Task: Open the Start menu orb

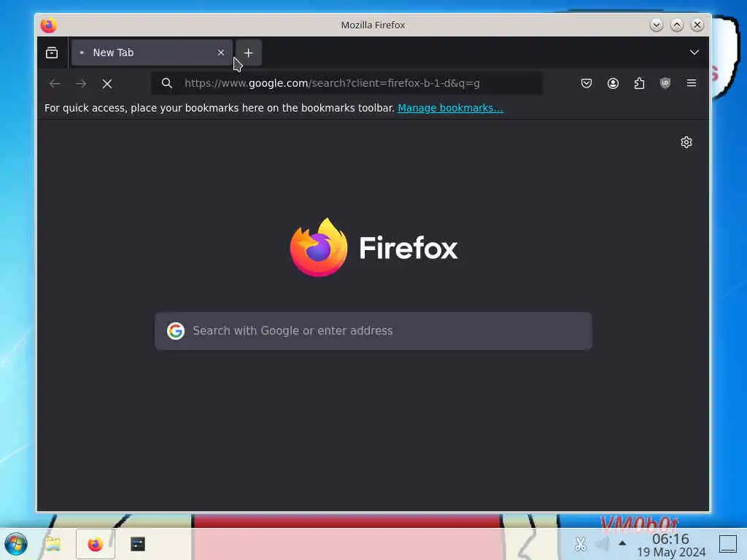Action: point(16,544)
